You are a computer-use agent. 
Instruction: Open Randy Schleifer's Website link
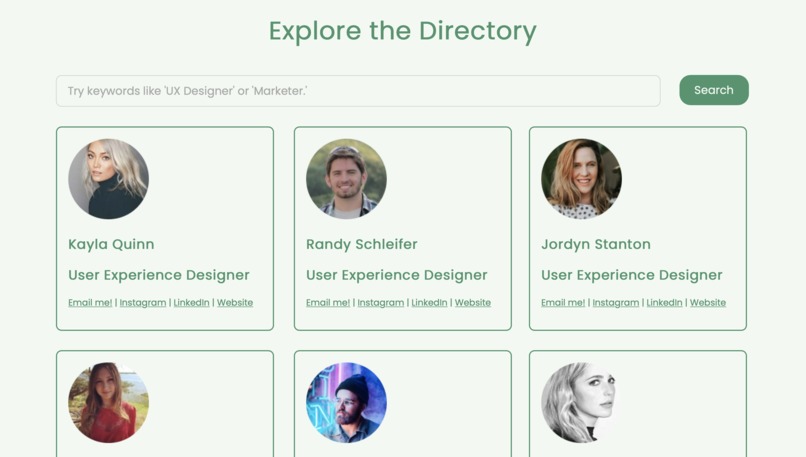473,303
